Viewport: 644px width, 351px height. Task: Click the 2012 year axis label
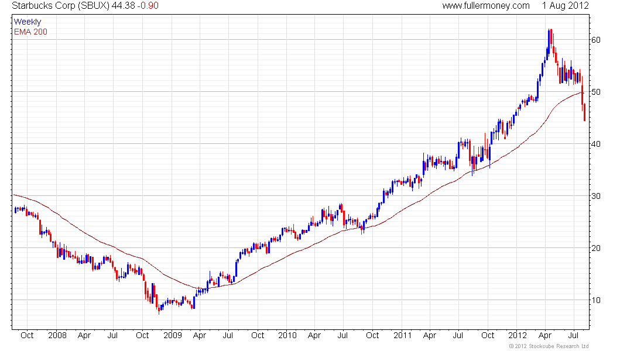click(x=518, y=335)
